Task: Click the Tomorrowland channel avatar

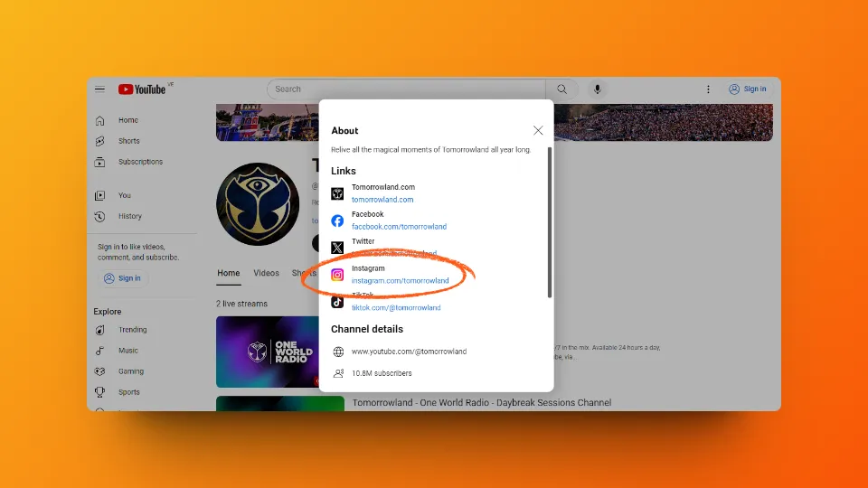Action: (x=258, y=204)
